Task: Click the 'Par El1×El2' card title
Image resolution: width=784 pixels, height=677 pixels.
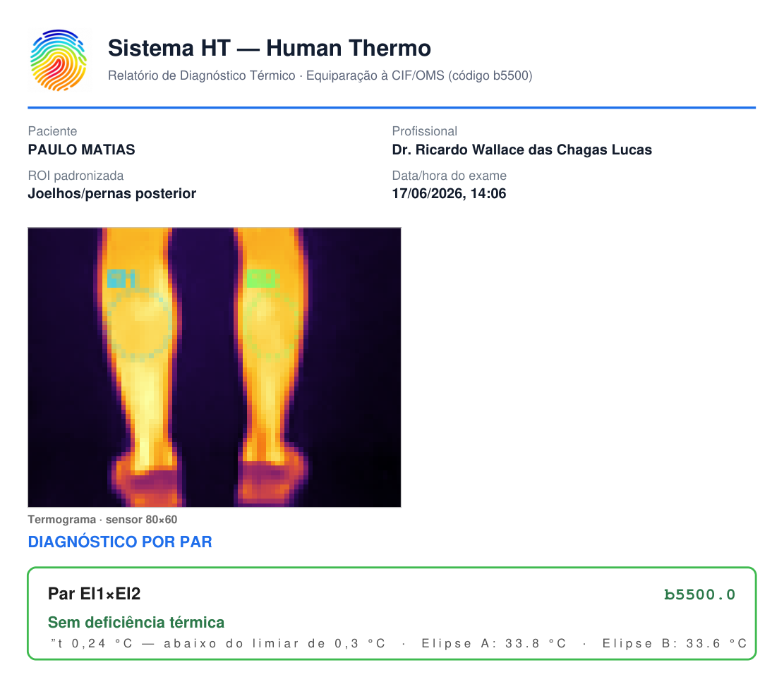Action: point(94,594)
